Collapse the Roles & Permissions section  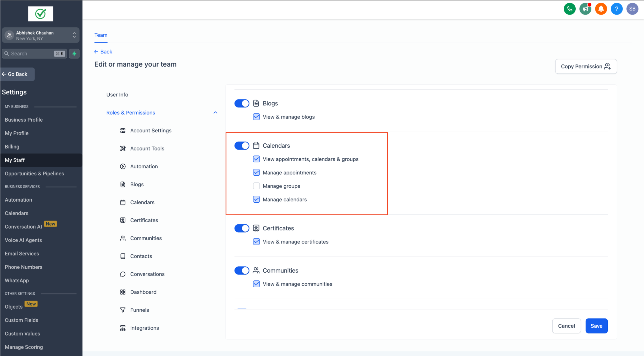coord(215,112)
